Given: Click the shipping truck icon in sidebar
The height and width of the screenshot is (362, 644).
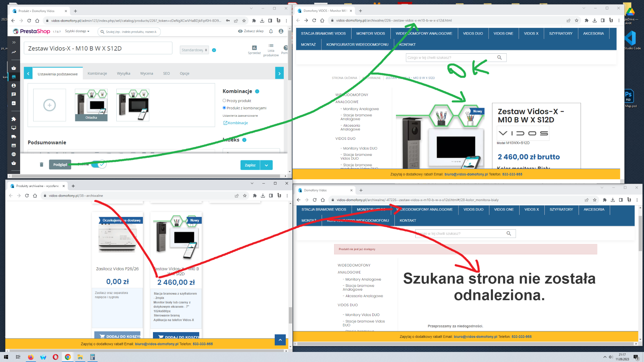Looking at the screenshot, I should pyautogui.click(x=14, y=137).
